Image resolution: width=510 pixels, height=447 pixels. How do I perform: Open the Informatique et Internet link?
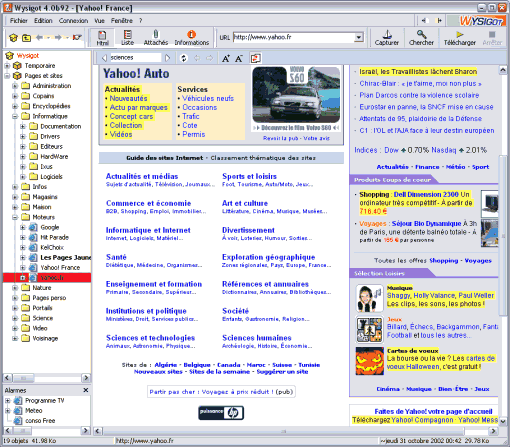coord(148,230)
